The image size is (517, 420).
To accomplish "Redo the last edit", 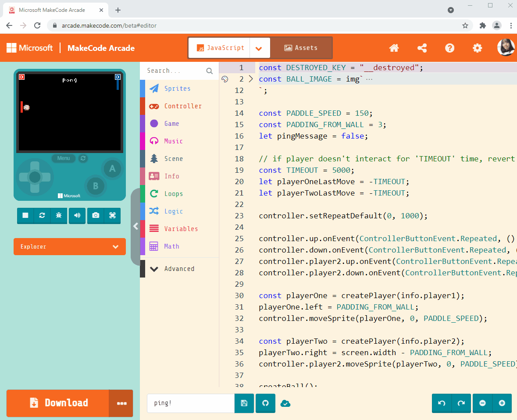I will pos(461,403).
